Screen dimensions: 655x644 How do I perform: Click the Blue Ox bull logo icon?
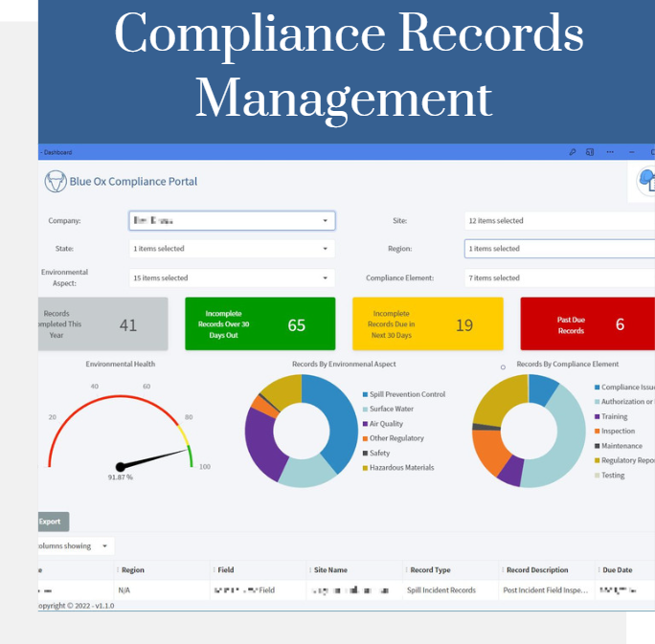click(x=56, y=181)
